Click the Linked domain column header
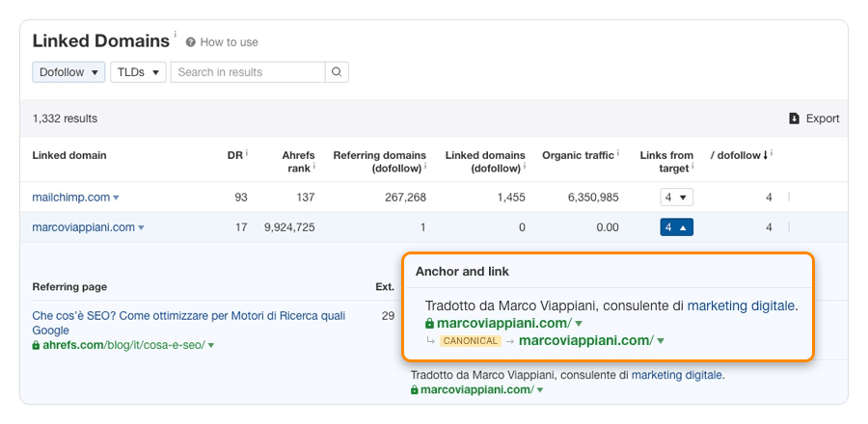The width and height of the screenshot is (868, 424). [x=69, y=155]
